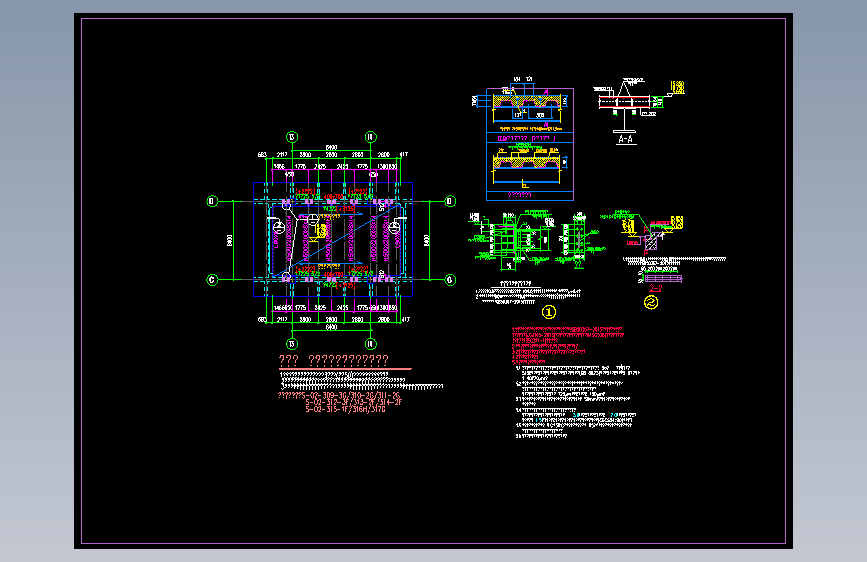Select the large pink question-mark plan title
This screenshot has height=562, width=867.
coord(333,361)
